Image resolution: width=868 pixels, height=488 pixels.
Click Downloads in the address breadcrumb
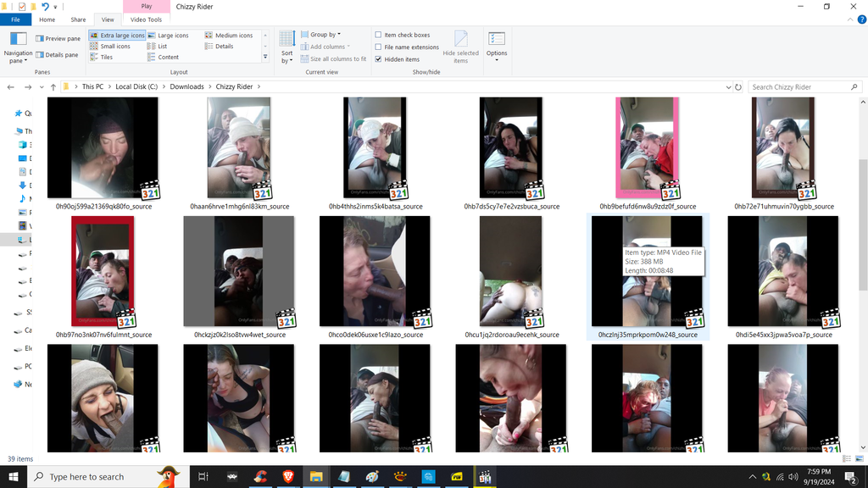[186, 86]
